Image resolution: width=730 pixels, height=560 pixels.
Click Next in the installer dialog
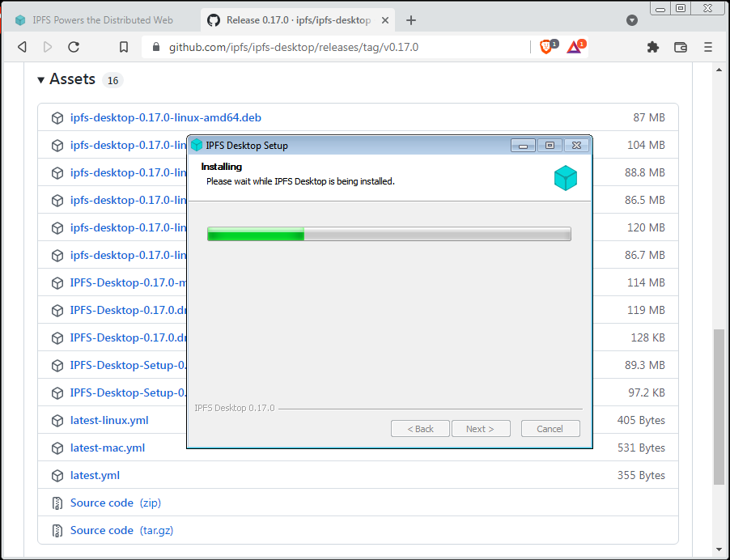point(481,429)
